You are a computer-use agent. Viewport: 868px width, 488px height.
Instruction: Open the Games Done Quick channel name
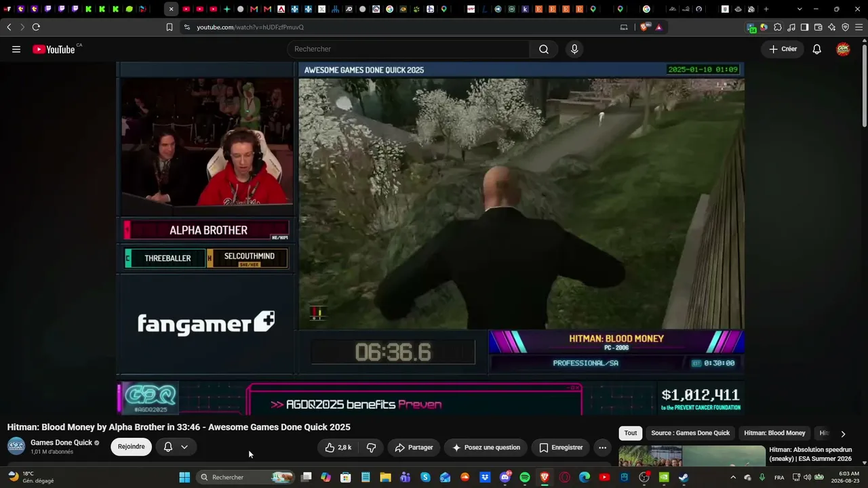(x=61, y=443)
